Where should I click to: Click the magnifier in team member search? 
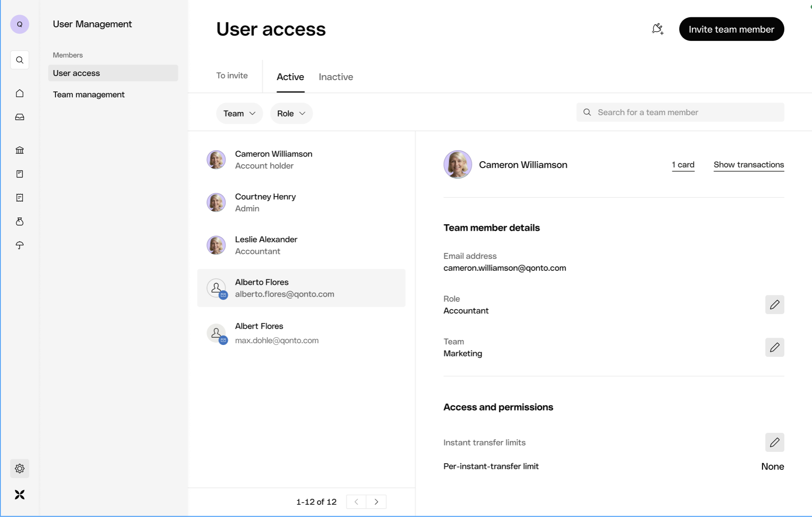(x=587, y=112)
